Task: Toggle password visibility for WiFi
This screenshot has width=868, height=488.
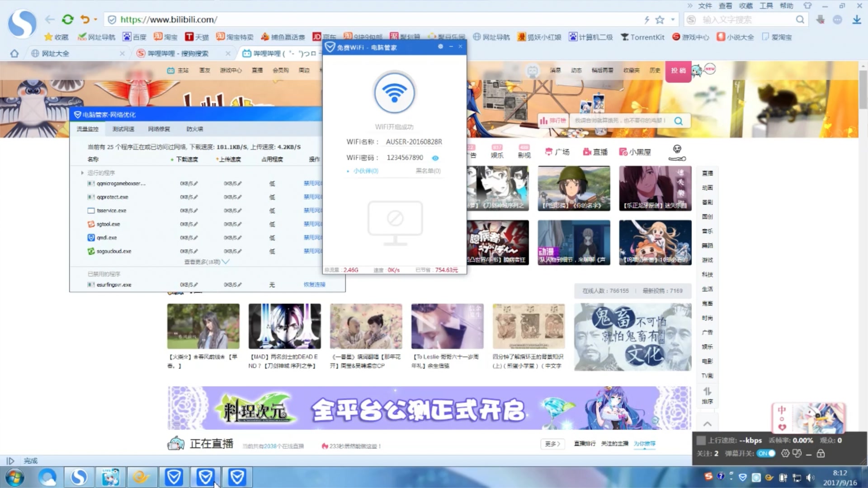Action: point(435,157)
